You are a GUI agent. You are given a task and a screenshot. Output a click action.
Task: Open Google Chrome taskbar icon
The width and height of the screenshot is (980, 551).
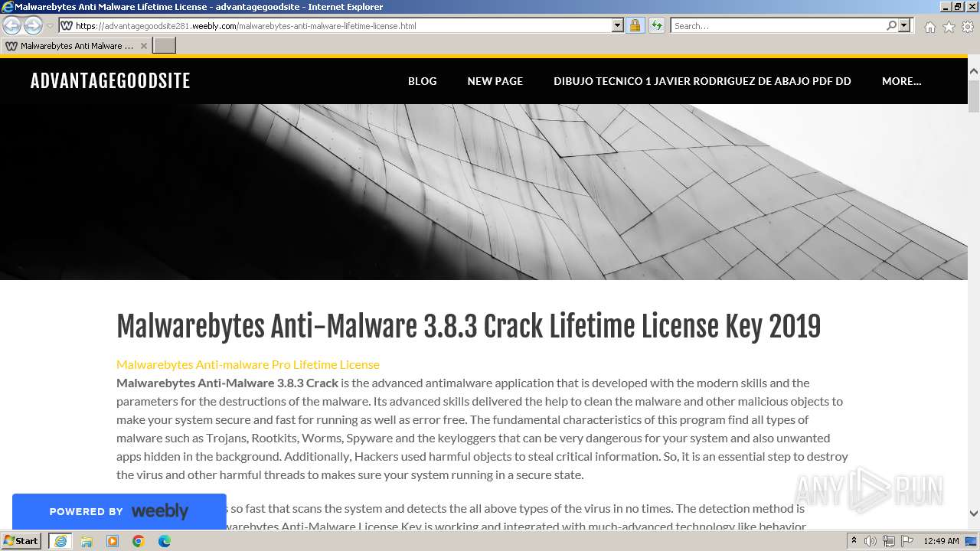(139, 541)
